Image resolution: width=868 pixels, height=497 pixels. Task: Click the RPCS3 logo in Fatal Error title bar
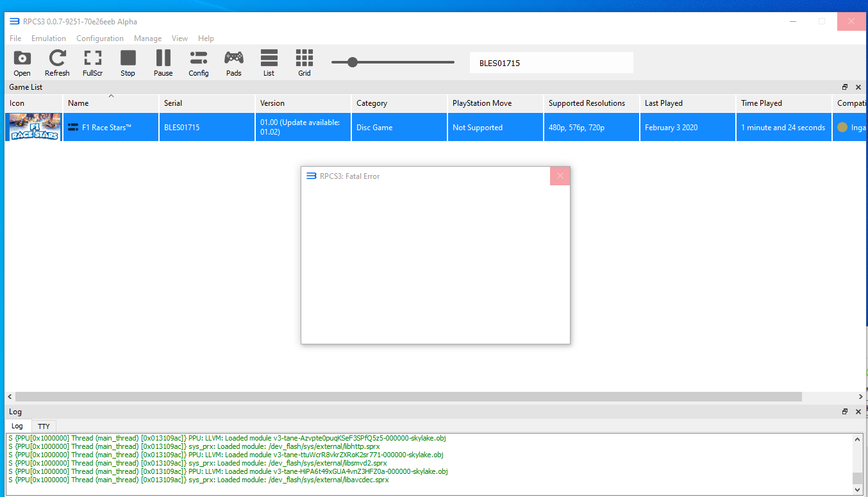[312, 176]
